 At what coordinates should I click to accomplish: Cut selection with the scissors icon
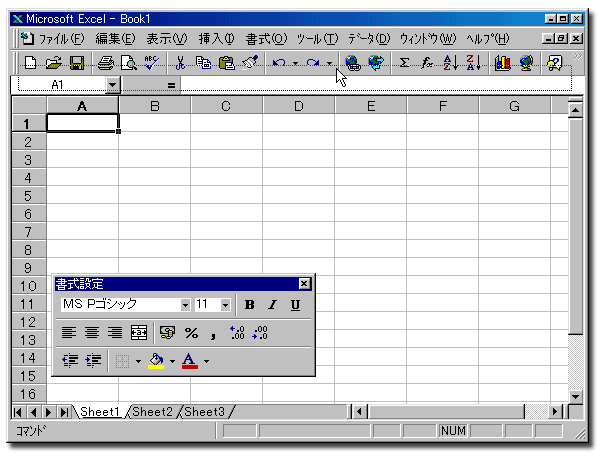point(180,62)
